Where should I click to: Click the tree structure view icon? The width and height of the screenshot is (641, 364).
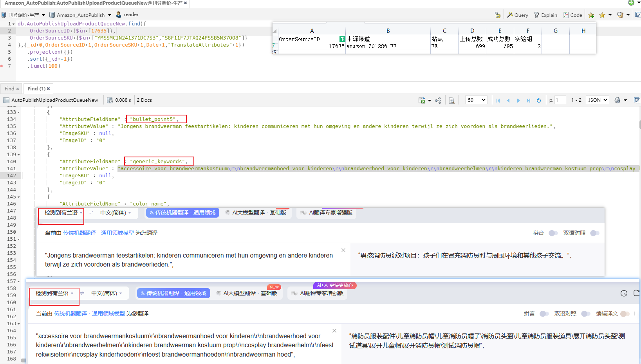click(x=438, y=100)
